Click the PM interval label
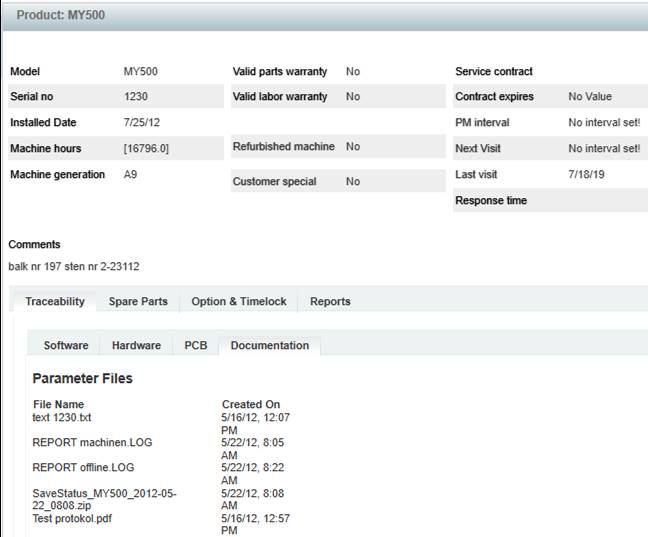 tap(482, 122)
